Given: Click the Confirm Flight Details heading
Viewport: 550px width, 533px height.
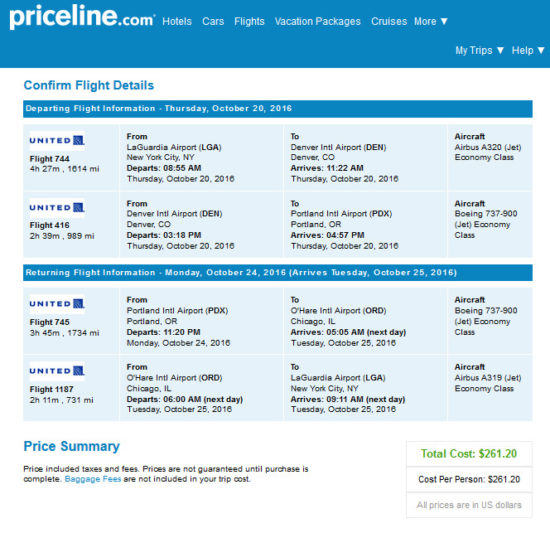Looking at the screenshot, I should coord(89,85).
